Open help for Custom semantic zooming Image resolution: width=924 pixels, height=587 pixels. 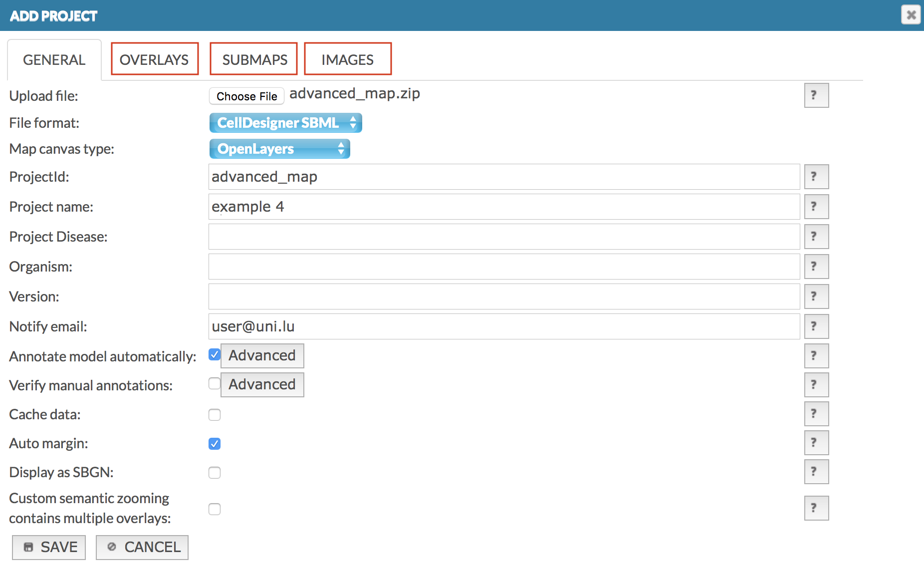816,508
